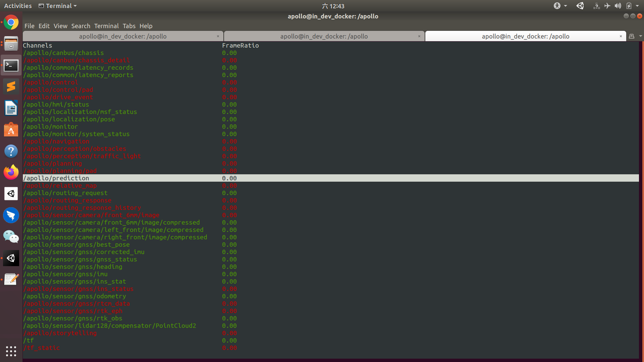Select the /apollo/canbus/chassis channel
644x362 pixels.
pos(63,53)
